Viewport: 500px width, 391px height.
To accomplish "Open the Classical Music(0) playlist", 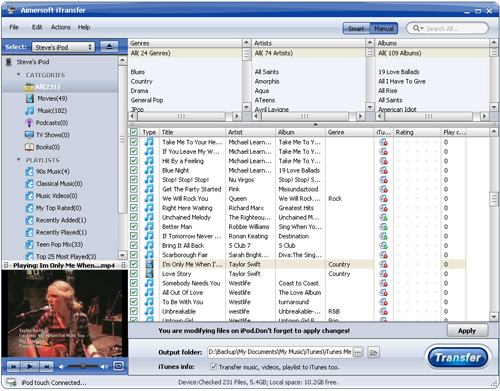I will [x=59, y=184].
